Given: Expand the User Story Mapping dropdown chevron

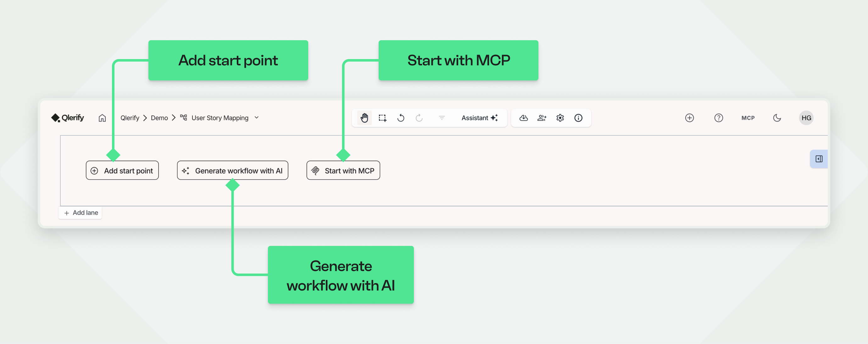Looking at the screenshot, I should [x=256, y=117].
